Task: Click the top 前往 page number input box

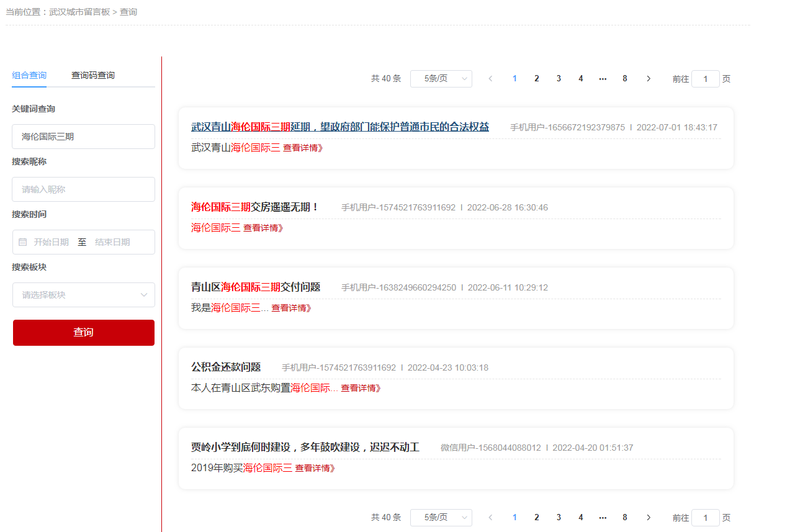Action: tap(705, 79)
